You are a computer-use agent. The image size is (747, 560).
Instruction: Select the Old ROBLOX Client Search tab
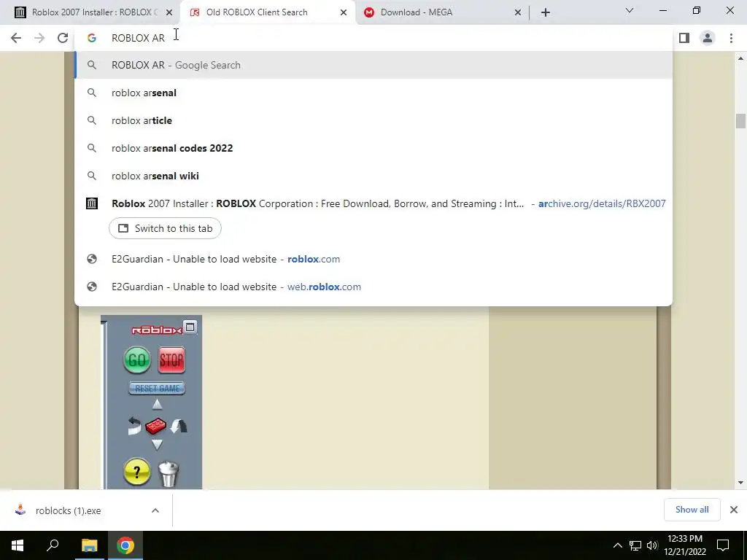(267, 12)
